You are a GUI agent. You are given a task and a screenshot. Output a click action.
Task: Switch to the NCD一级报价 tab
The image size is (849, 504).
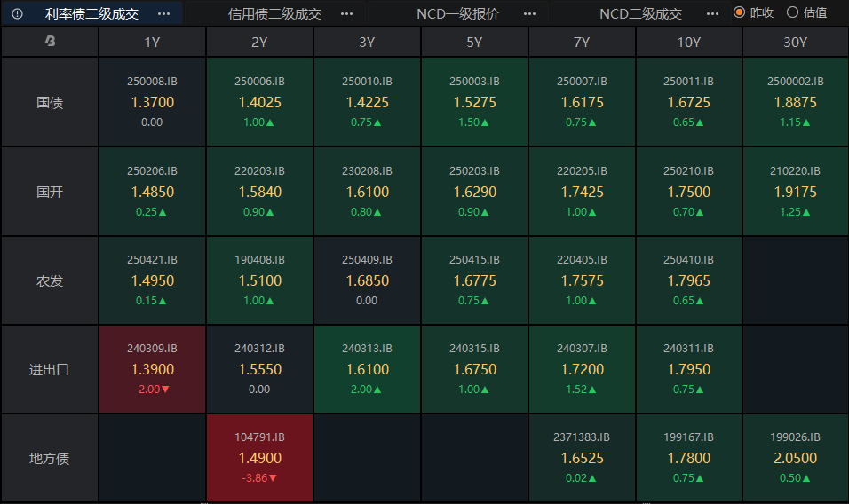tap(457, 13)
